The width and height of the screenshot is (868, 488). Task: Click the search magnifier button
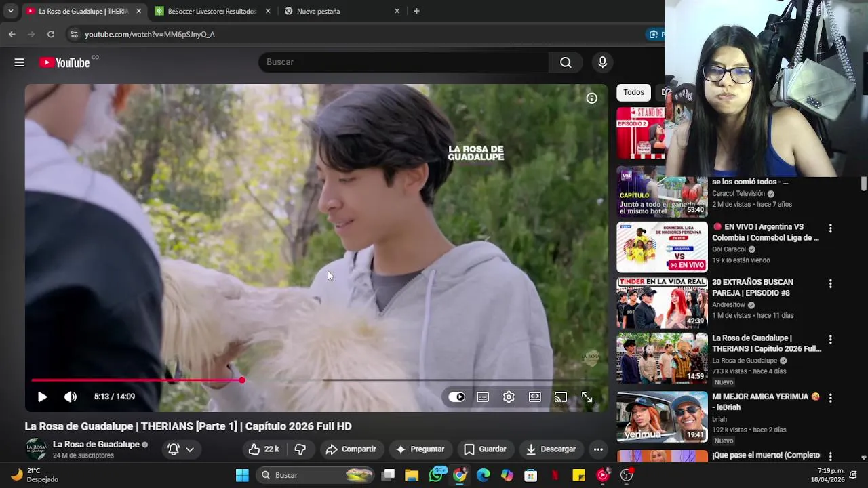[x=566, y=62]
